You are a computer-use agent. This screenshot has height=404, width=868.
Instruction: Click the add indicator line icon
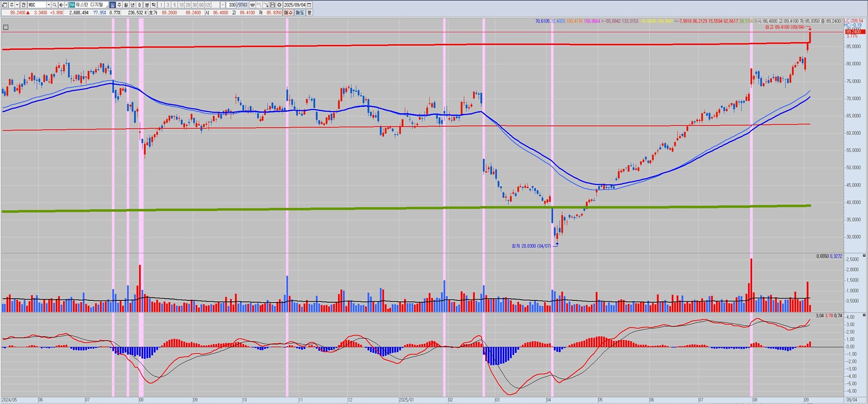[x=266, y=5]
